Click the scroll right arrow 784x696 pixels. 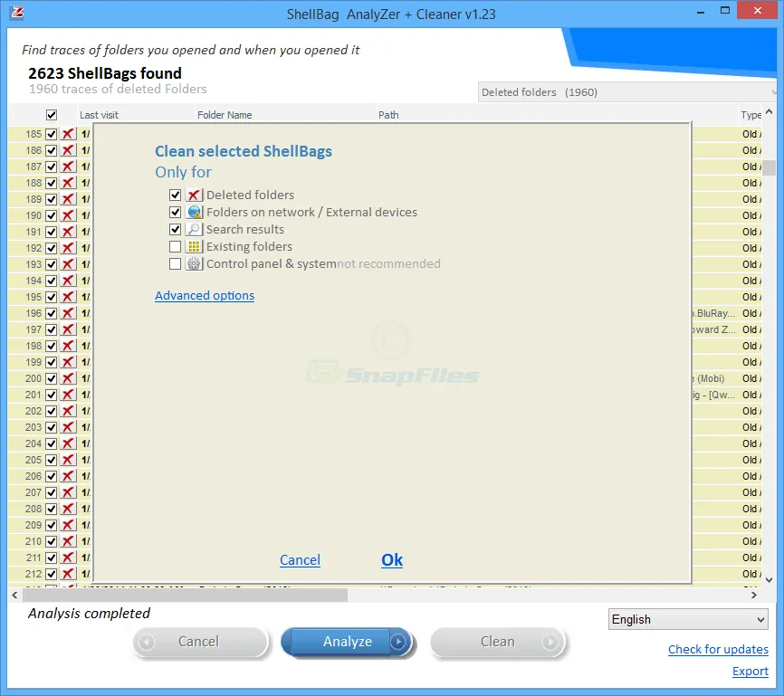[754, 595]
